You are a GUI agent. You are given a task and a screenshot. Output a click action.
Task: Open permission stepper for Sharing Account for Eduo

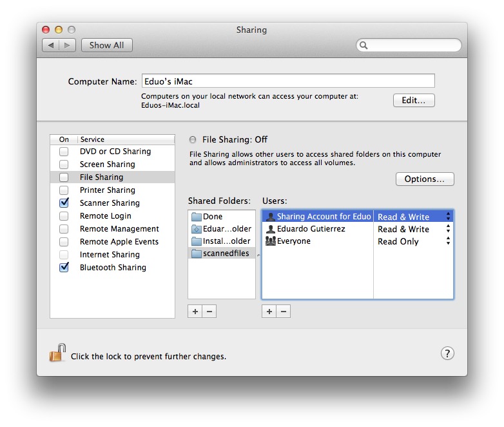(448, 216)
